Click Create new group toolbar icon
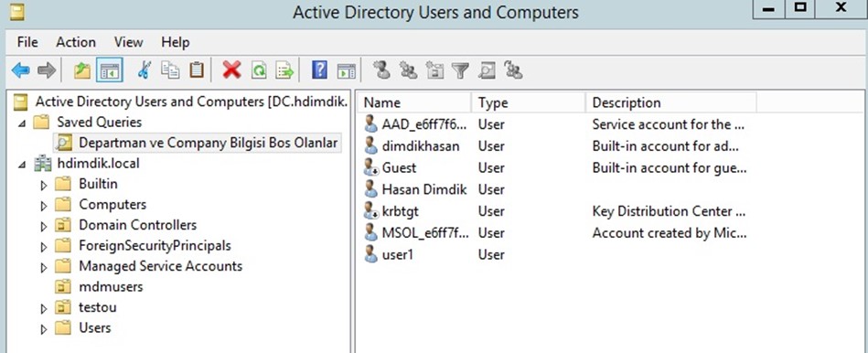 (409, 70)
